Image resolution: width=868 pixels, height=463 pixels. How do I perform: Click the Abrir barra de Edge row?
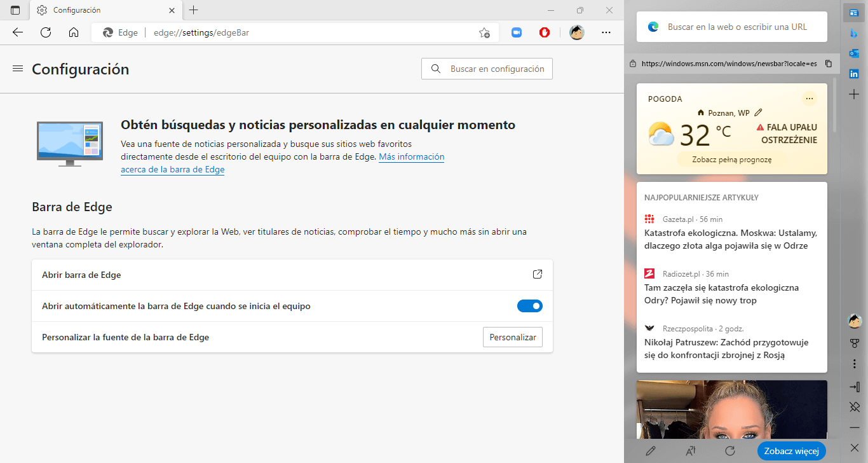tap(292, 275)
